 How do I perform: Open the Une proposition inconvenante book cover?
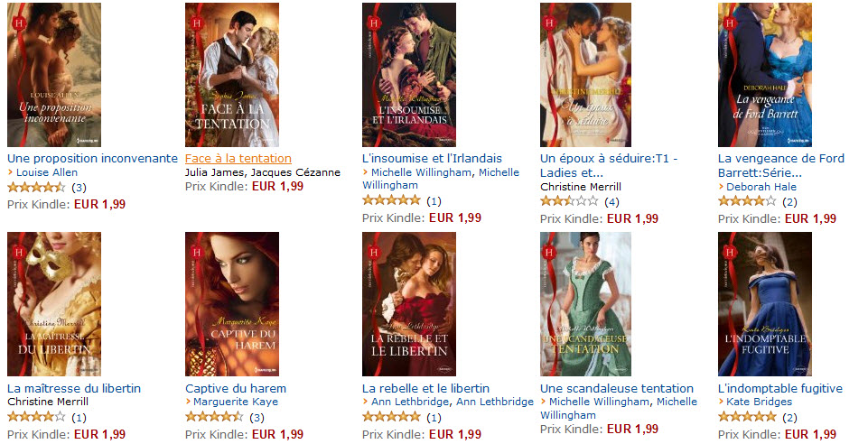(x=54, y=75)
